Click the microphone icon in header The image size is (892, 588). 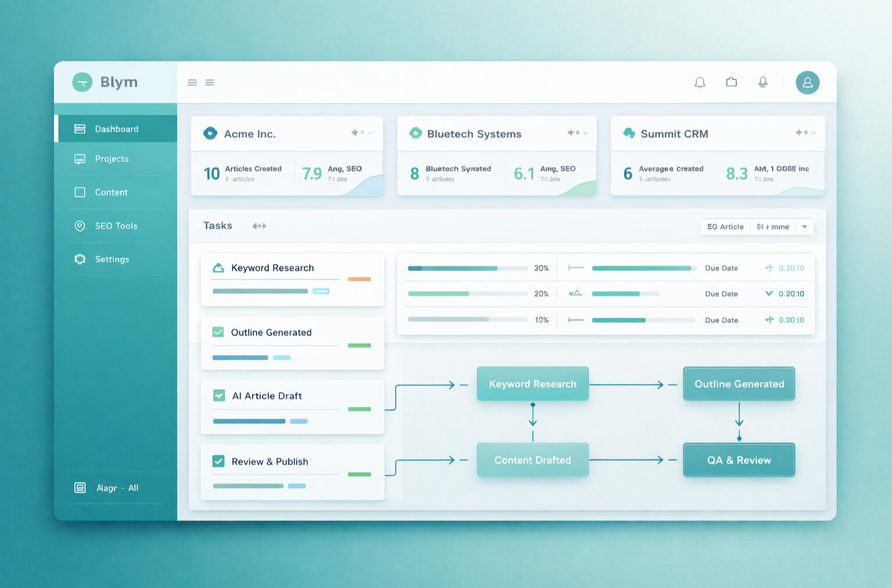763,82
